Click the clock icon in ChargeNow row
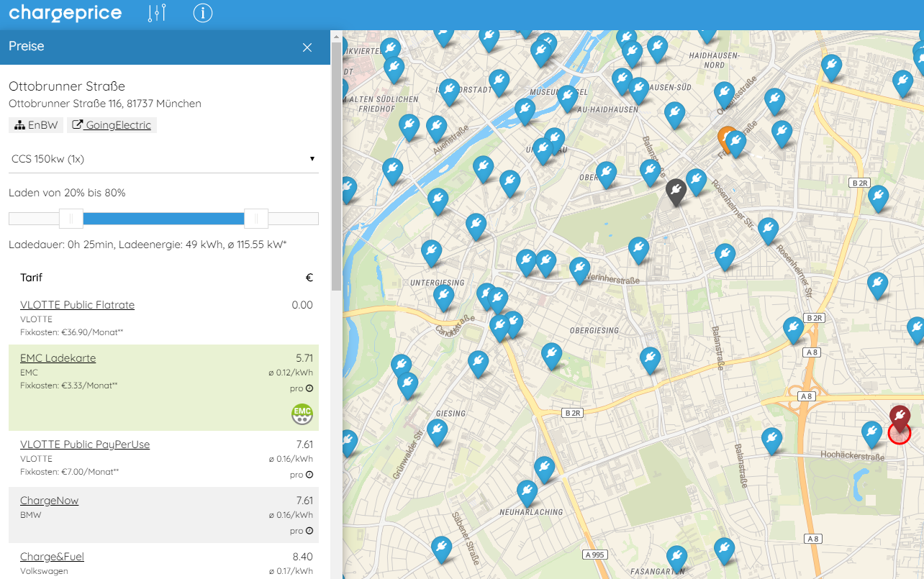The width and height of the screenshot is (924, 579). (x=309, y=531)
